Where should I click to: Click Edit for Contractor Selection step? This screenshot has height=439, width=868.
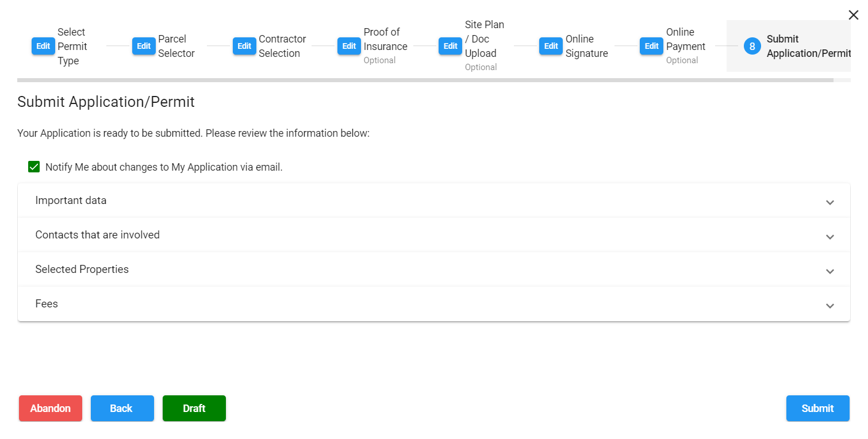pyautogui.click(x=244, y=47)
